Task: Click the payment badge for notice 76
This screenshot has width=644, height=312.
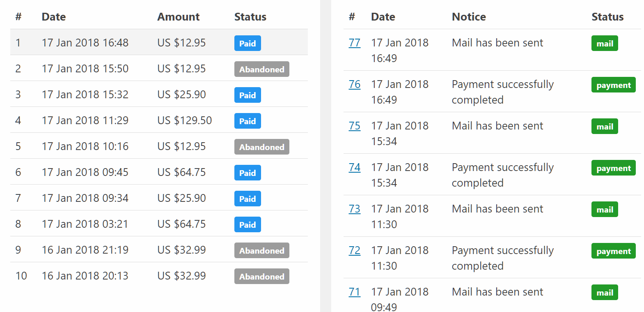Action: pos(614,85)
